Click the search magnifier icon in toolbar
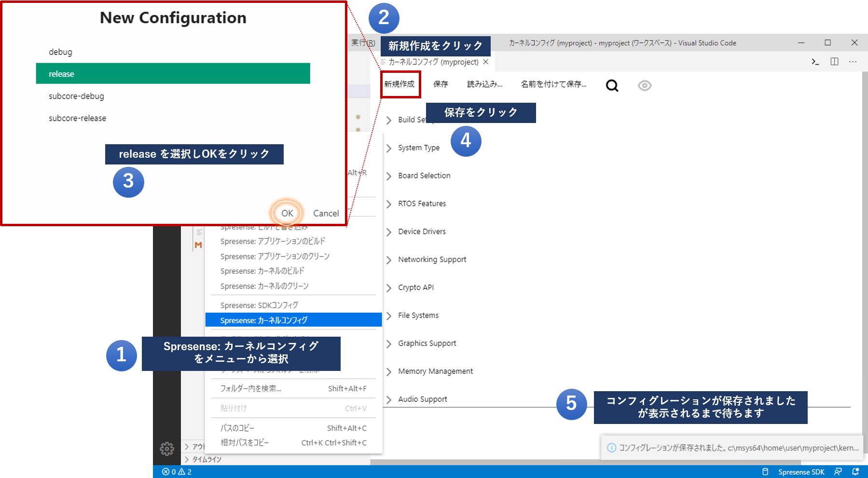868x478 pixels. [x=612, y=85]
